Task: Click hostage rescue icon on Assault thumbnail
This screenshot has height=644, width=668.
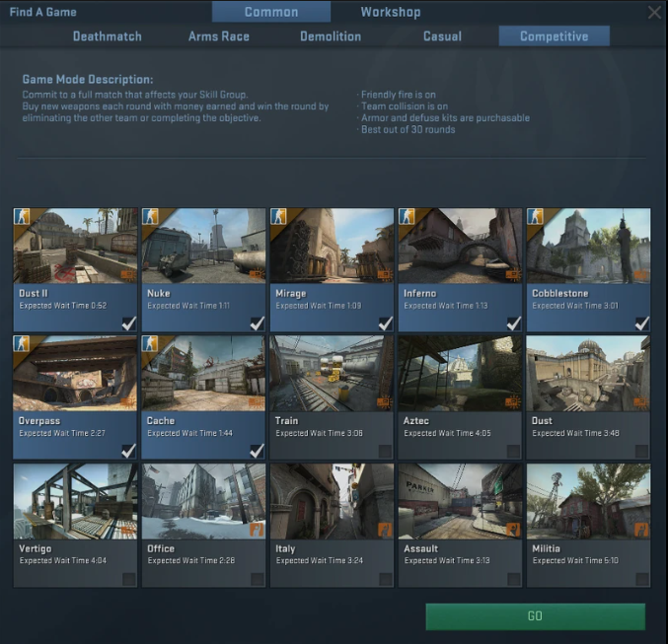Action: tap(513, 530)
